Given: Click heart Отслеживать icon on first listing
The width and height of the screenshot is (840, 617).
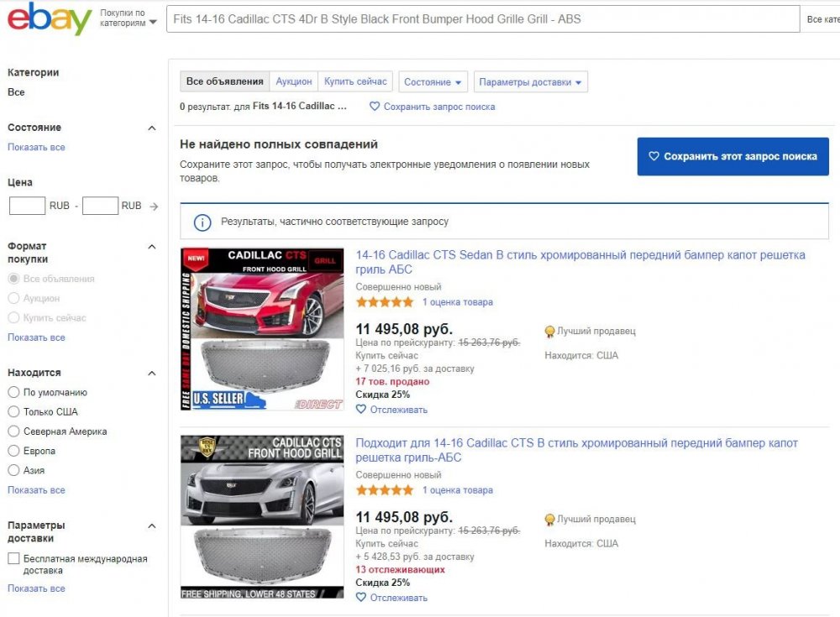Looking at the screenshot, I should coord(361,410).
